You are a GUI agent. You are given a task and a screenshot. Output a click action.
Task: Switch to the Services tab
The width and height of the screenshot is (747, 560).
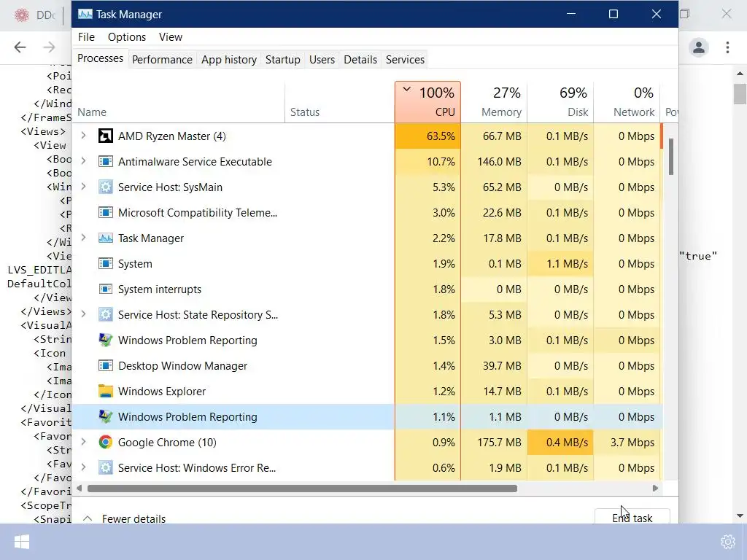coord(405,60)
